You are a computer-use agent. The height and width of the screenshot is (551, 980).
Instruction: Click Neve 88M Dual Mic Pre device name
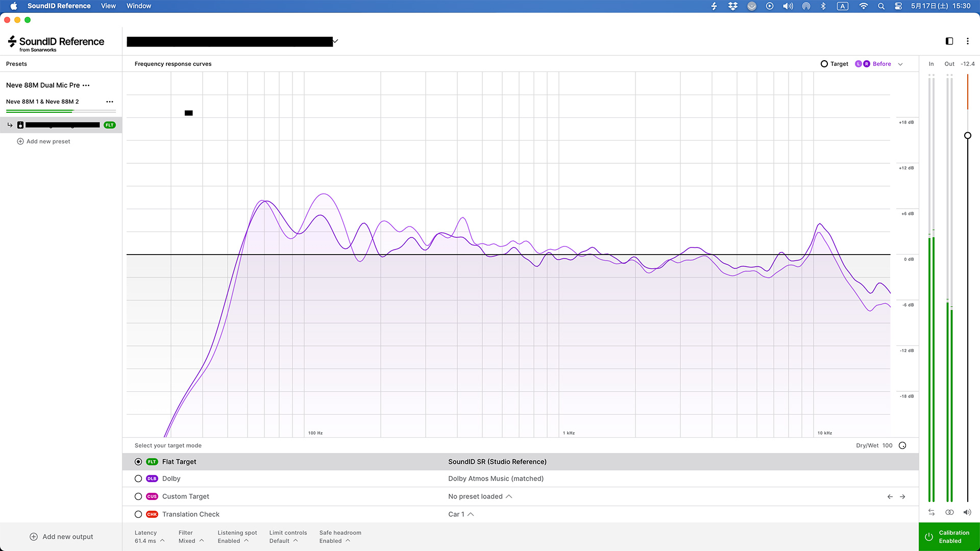coord(43,85)
